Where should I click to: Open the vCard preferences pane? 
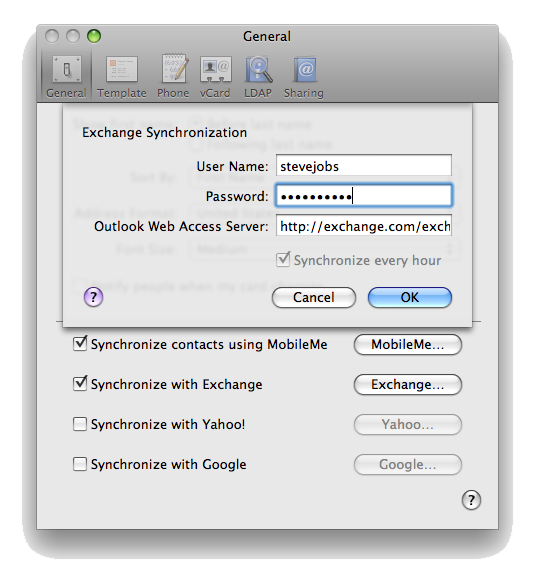click(x=215, y=77)
